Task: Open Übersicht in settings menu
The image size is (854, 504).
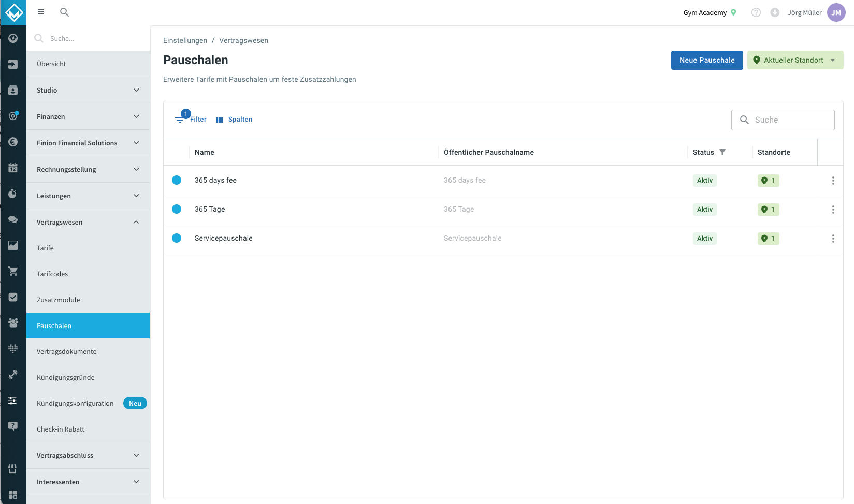Action: [88, 64]
